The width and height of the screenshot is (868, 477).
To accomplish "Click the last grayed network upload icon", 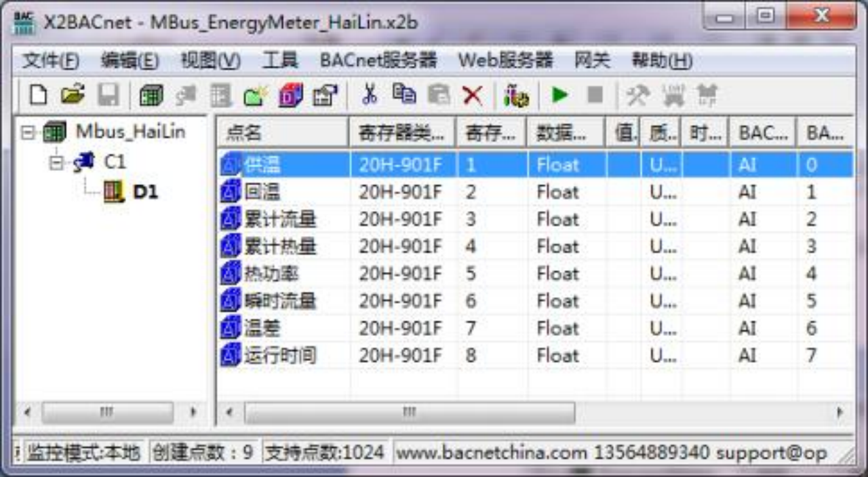I will pyautogui.click(x=707, y=95).
